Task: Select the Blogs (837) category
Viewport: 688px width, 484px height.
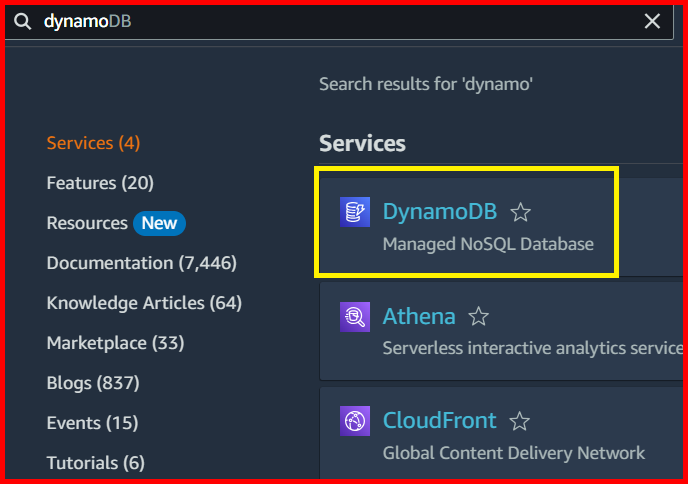Action: 93,383
